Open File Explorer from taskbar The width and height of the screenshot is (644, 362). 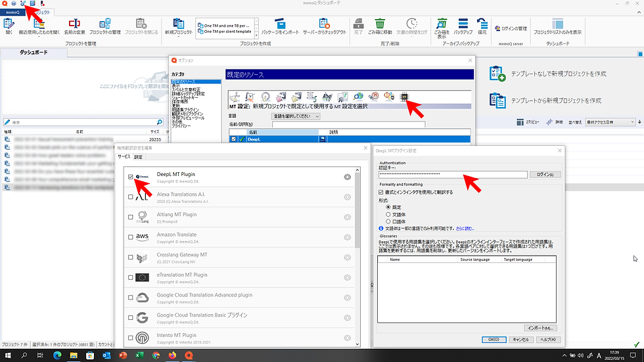coord(74,355)
